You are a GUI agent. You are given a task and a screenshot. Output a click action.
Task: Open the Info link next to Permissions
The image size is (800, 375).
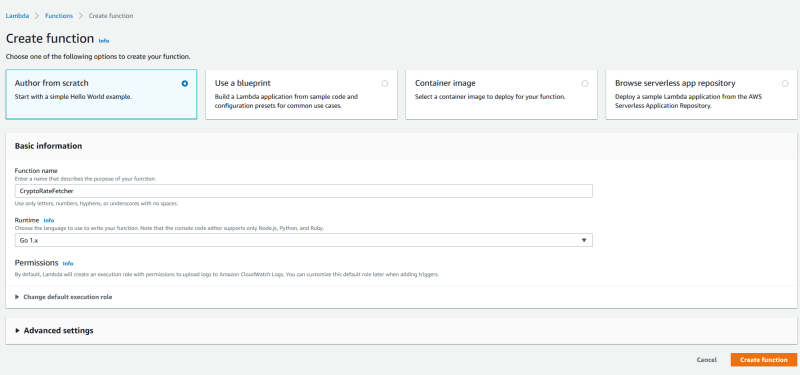click(68, 264)
